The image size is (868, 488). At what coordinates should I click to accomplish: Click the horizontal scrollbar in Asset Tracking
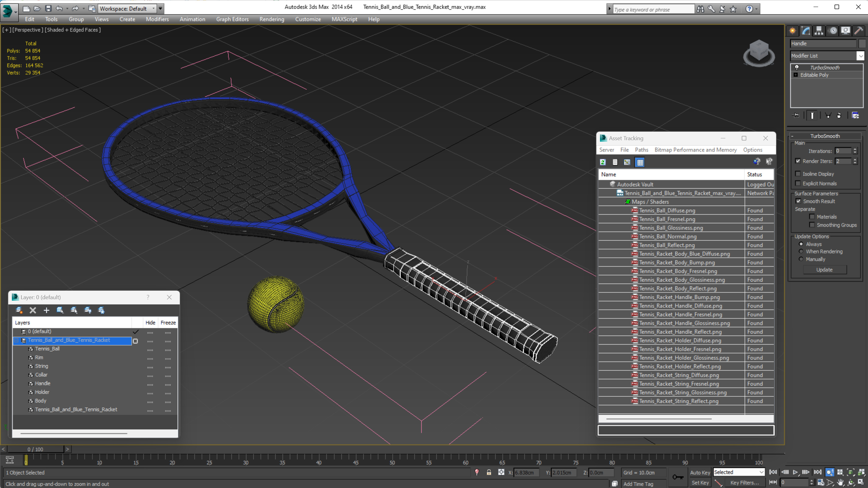tap(659, 419)
